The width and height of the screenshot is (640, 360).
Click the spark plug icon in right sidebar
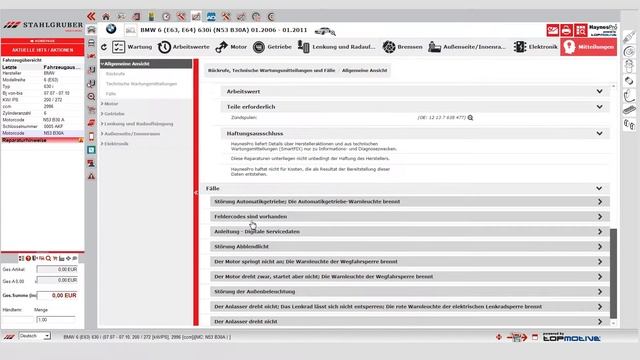629,37
